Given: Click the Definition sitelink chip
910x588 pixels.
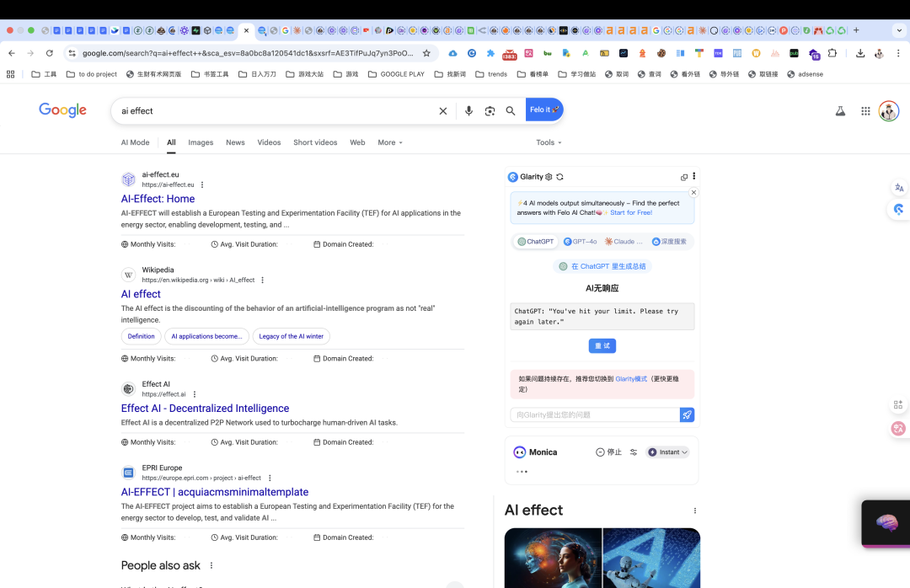Looking at the screenshot, I should click(141, 336).
